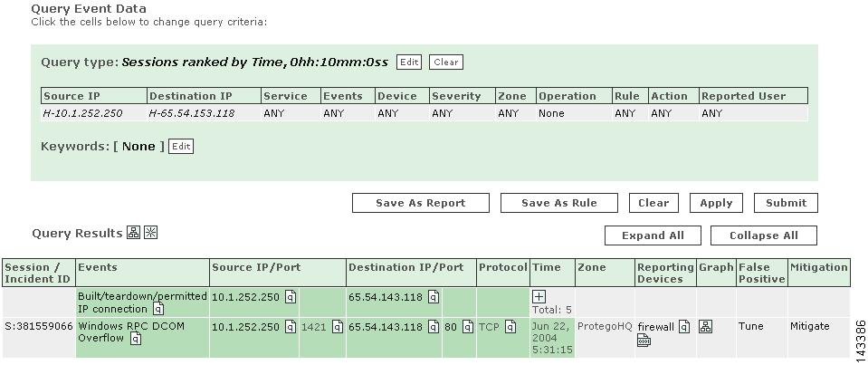Screen dimensions: 868x365
Task: Change Service criteria cell showing ANY
Action: [x=291, y=113]
